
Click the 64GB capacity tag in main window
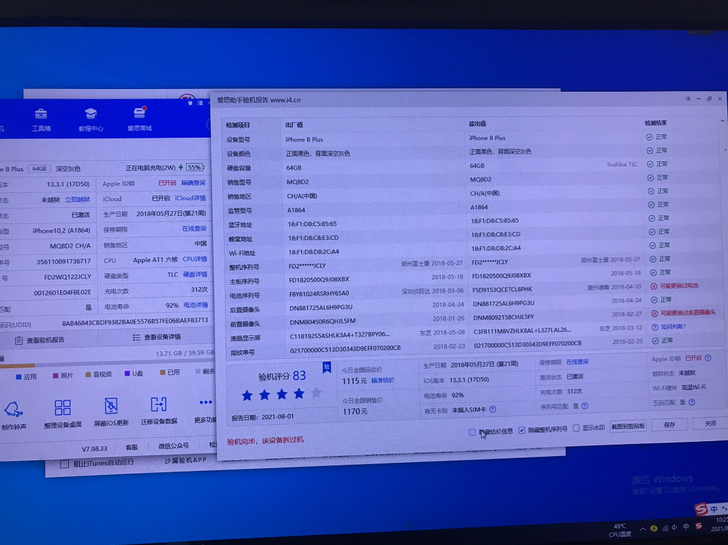click(39, 169)
